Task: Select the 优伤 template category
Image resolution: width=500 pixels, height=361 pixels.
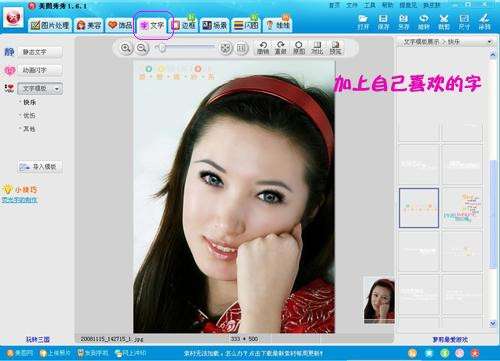Action: pos(29,116)
